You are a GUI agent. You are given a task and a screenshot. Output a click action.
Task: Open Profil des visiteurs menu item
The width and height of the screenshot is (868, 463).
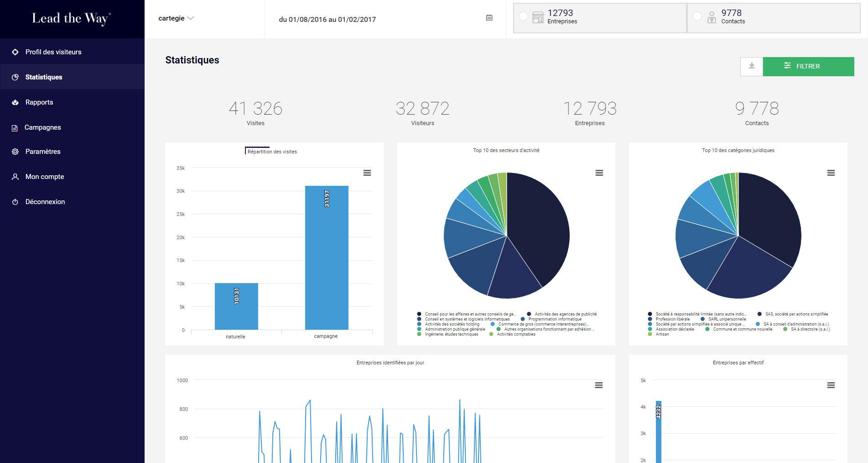[x=72, y=52]
